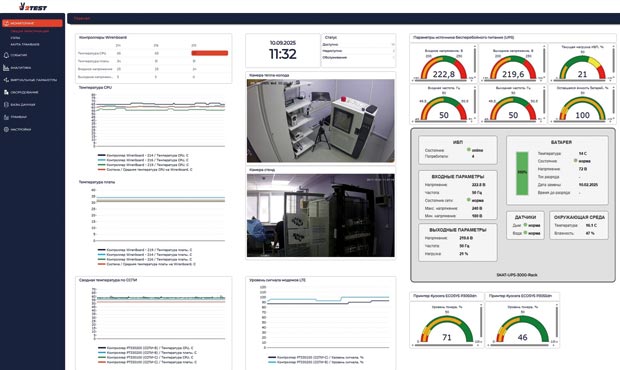Click the battery capacity gauge showing 100

point(582,108)
